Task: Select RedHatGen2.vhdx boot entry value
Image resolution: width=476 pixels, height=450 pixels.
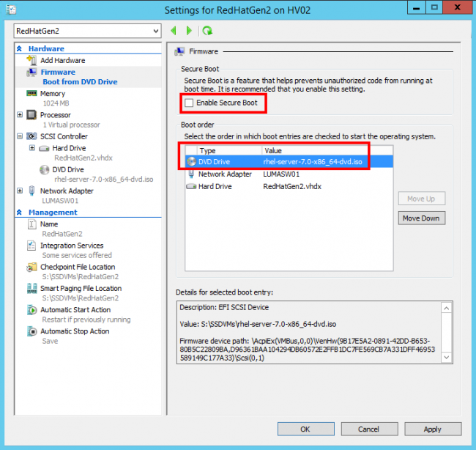Action: tap(292, 187)
